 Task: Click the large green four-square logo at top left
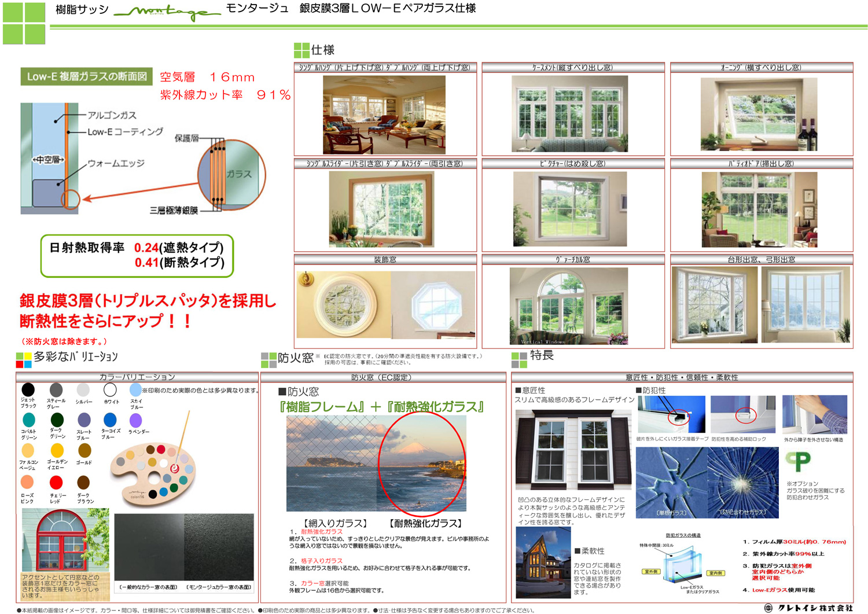point(24,23)
